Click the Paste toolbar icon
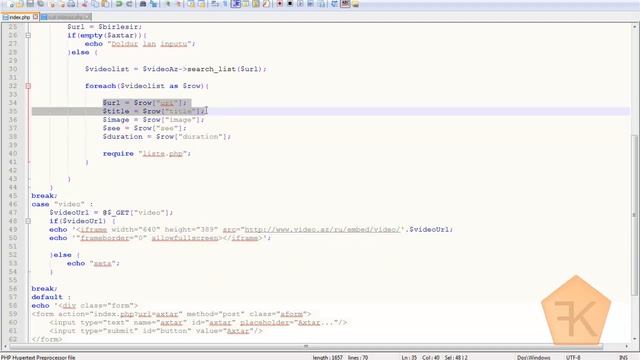 pos(105,4)
